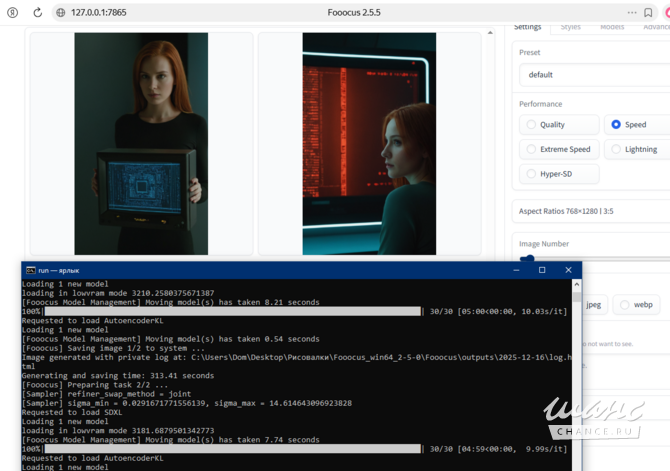This screenshot has width=670, height=471.
Task: Bookmark this page with the bookmark icon
Action: [x=647, y=12]
